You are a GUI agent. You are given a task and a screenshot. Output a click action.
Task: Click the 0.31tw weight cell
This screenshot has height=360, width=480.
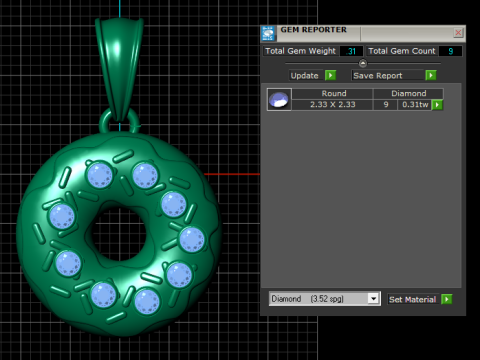tap(415, 105)
